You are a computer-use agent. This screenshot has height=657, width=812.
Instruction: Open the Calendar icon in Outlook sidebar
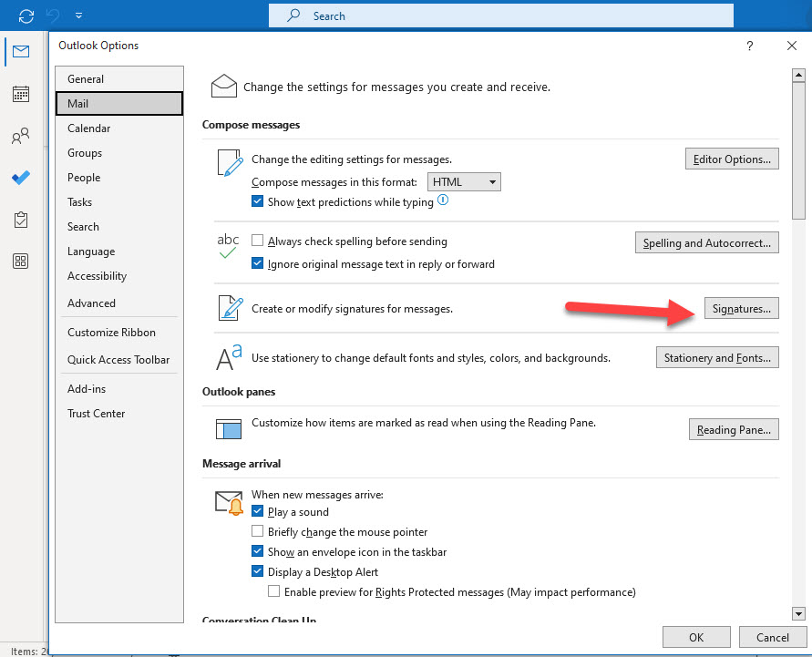[x=21, y=94]
